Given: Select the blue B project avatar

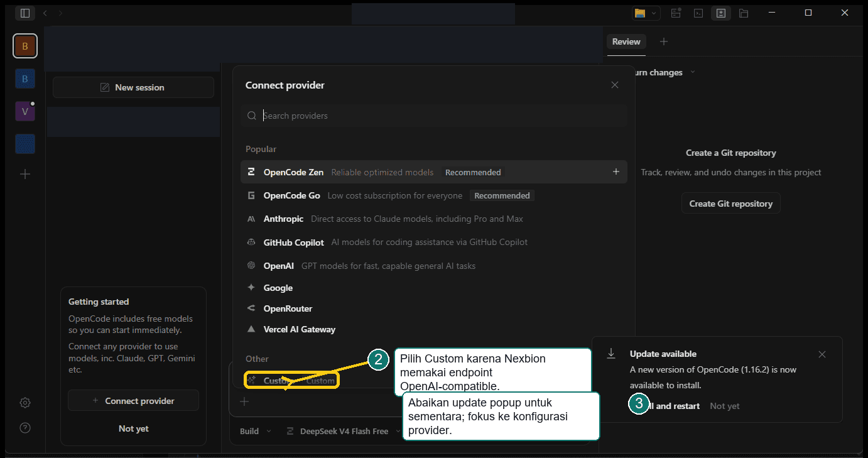Looking at the screenshot, I should (x=25, y=79).
